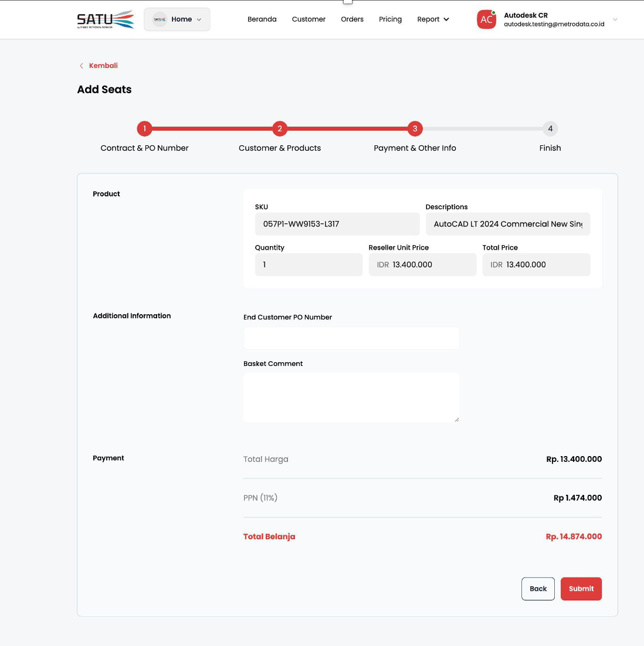
Task: Click the red AC profile avatar
Action: [x=486, y=19]
